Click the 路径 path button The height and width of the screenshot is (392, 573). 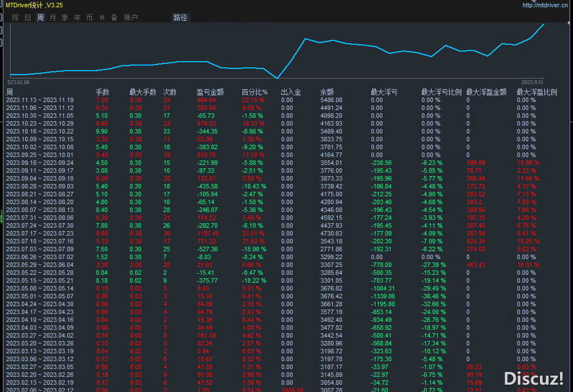click(180, 17)
